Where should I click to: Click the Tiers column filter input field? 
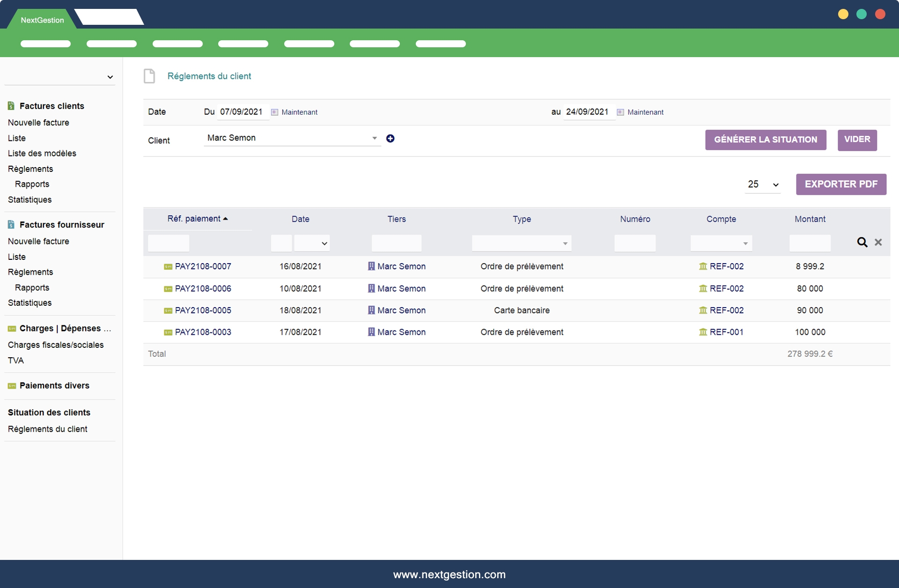coord(396,243)
